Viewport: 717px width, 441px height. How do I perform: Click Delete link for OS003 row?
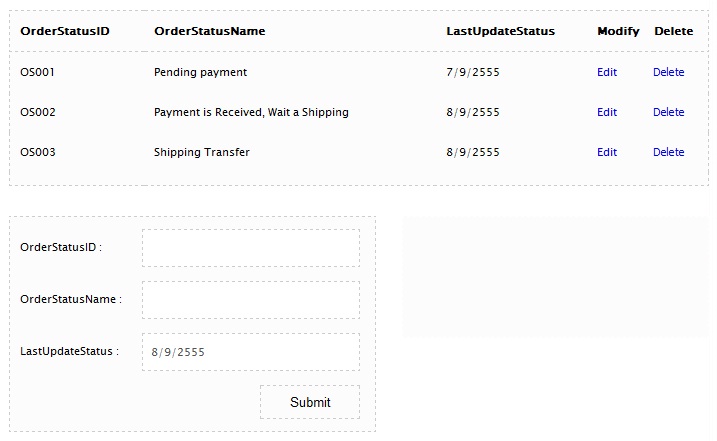click(668, 152)
